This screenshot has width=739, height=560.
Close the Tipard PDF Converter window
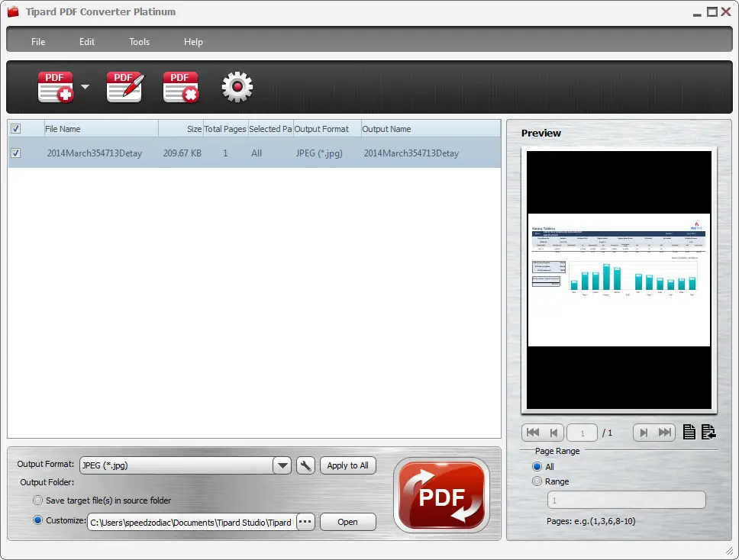[x=726, y=11]
